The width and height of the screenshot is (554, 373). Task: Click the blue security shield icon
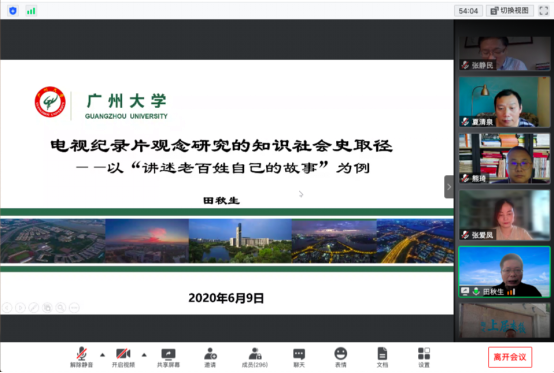tap(13, 11)
